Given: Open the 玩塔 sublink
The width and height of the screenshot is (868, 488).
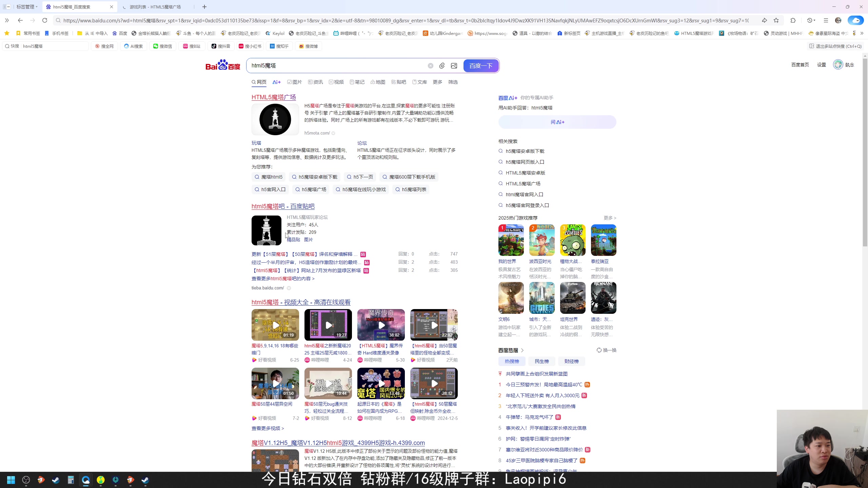Looking at the screenshot, I should point(256,143).
